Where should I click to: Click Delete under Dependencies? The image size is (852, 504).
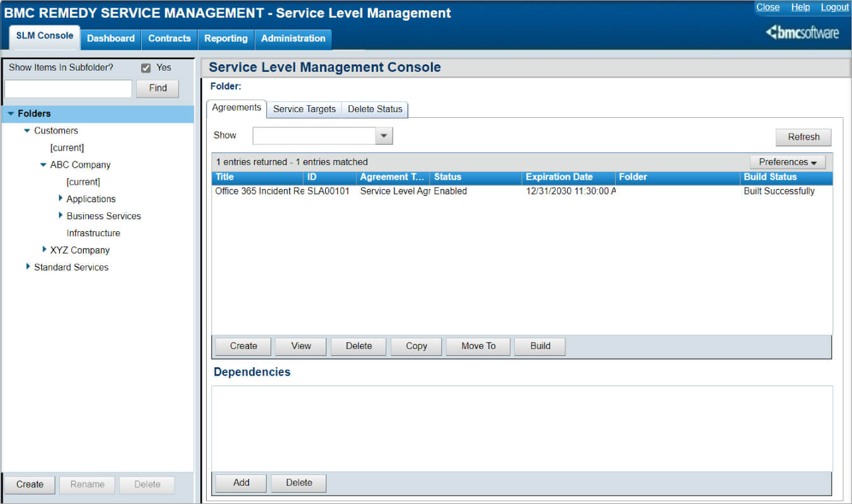299,483
